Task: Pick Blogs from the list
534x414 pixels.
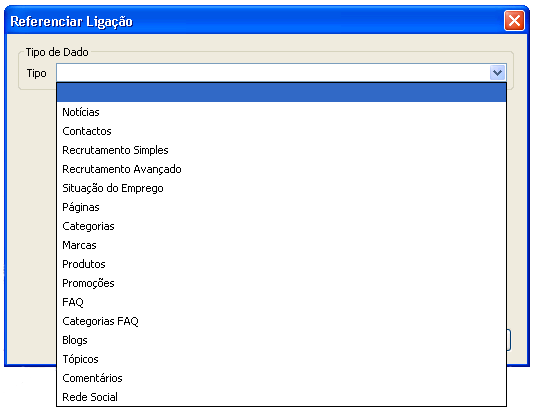Action: tap(281, 340)
